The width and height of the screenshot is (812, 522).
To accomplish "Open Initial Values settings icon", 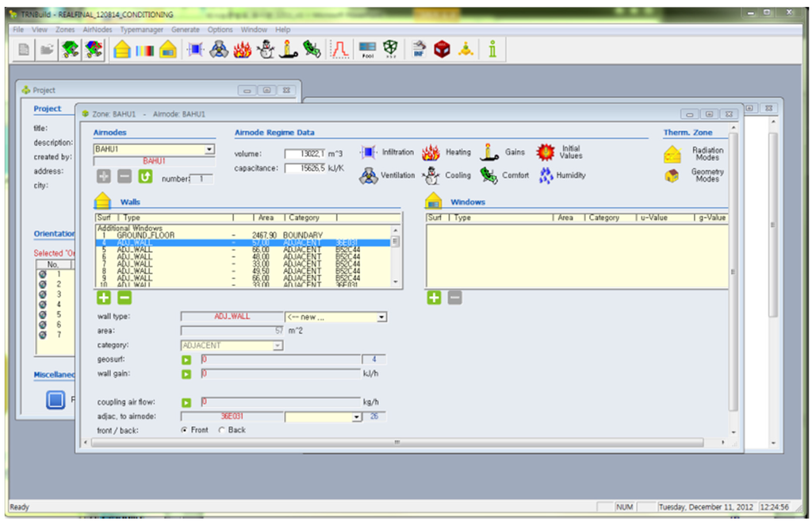I will (546, 152).
